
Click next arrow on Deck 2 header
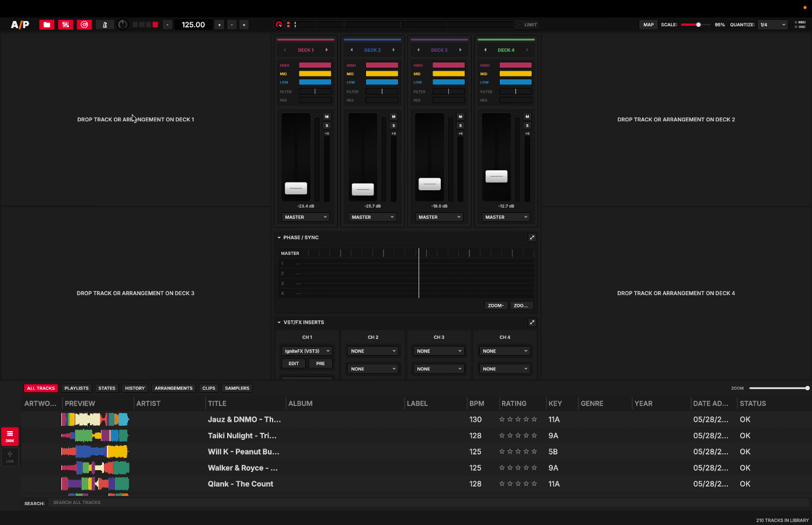pyautogui.click(x=393, y=50)
